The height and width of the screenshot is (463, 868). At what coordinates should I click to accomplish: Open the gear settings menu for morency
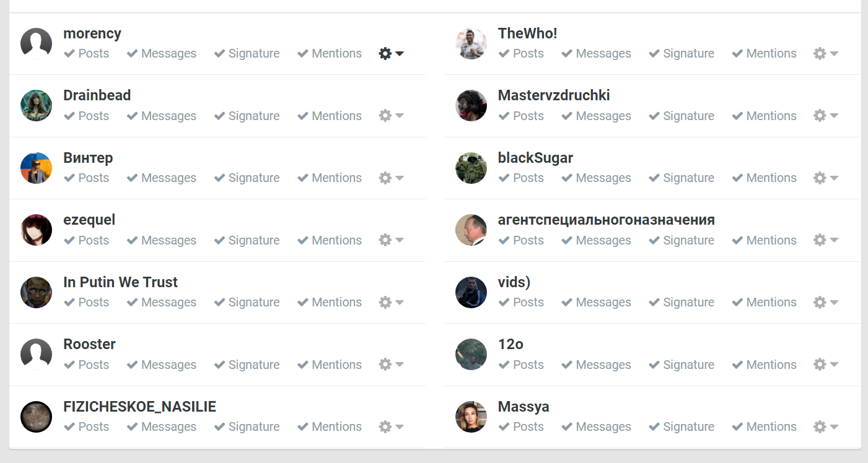[x=391, y=54]
